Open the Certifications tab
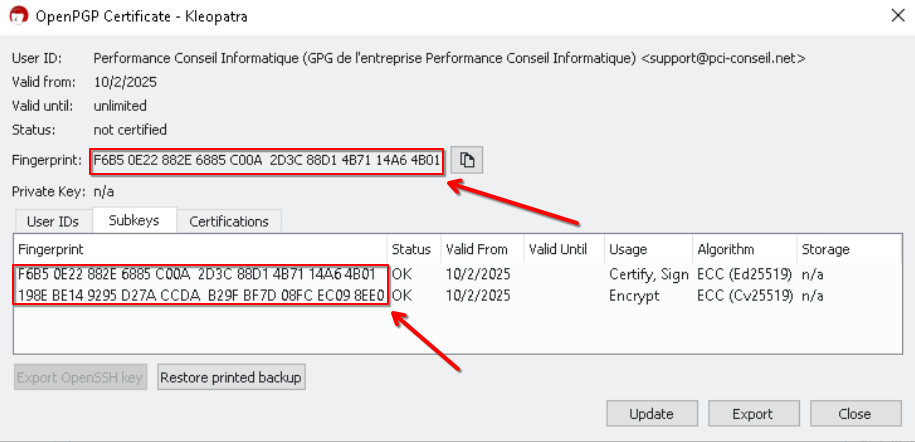This screenshot has height=442, width=915. tap(228, 221)
